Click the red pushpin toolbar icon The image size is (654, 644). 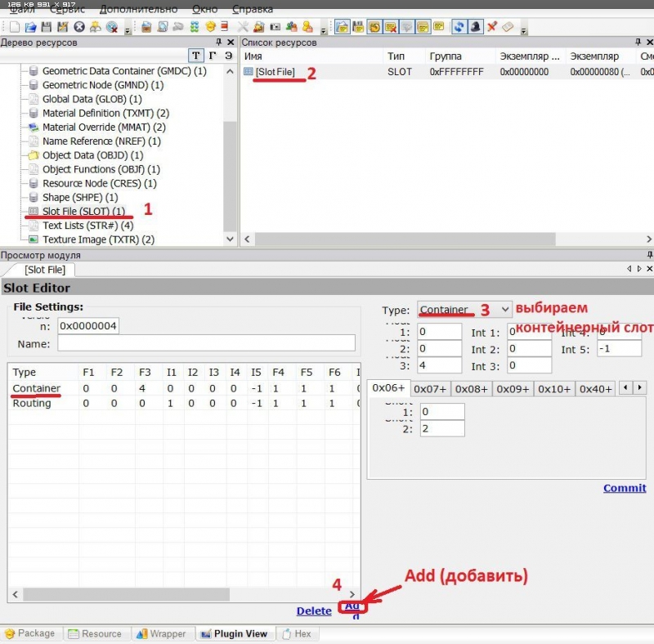click(492, 27)
